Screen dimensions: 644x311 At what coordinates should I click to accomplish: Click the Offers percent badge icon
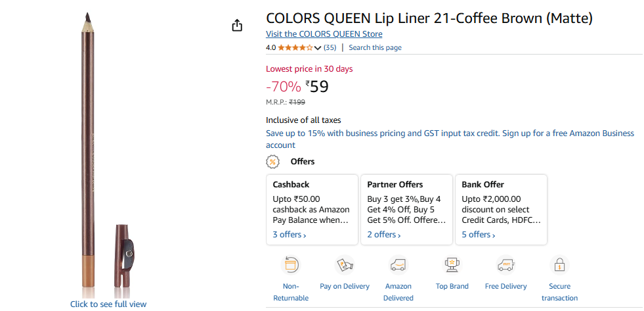tap(272, 162)
